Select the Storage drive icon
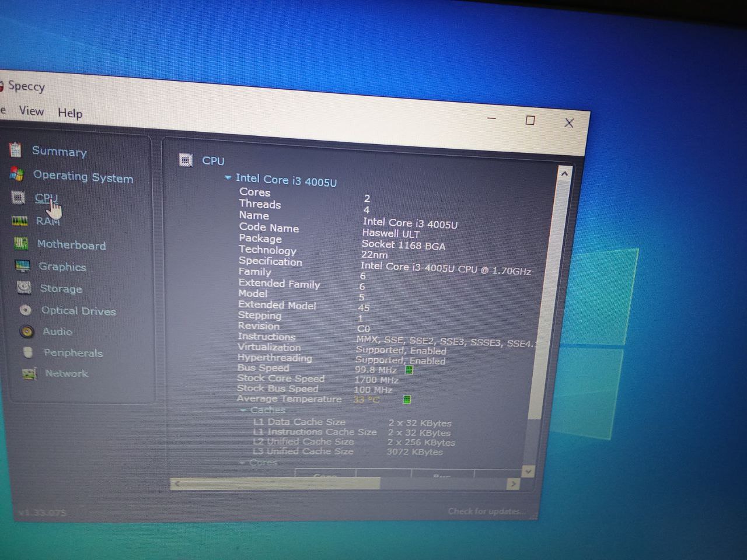 click(x=24, y=288)
